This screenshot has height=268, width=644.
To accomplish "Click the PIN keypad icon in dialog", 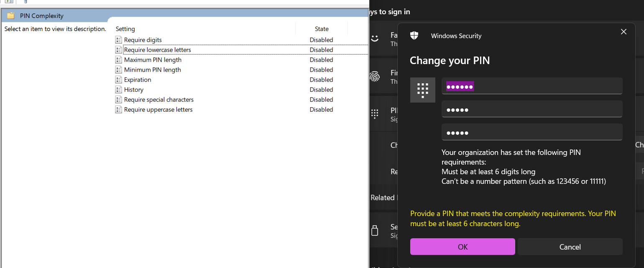I will 423,90.
